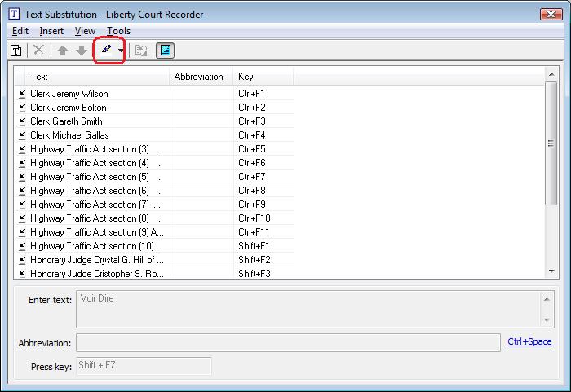
Task: Click the row icon beside Clerk Jeremy Wilson
Action: (x=22, y=94)
